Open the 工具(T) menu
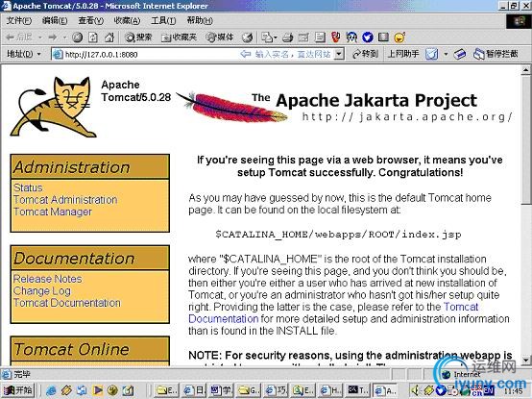The width and height of the screenshot is (532, 399). pos(163,21)
